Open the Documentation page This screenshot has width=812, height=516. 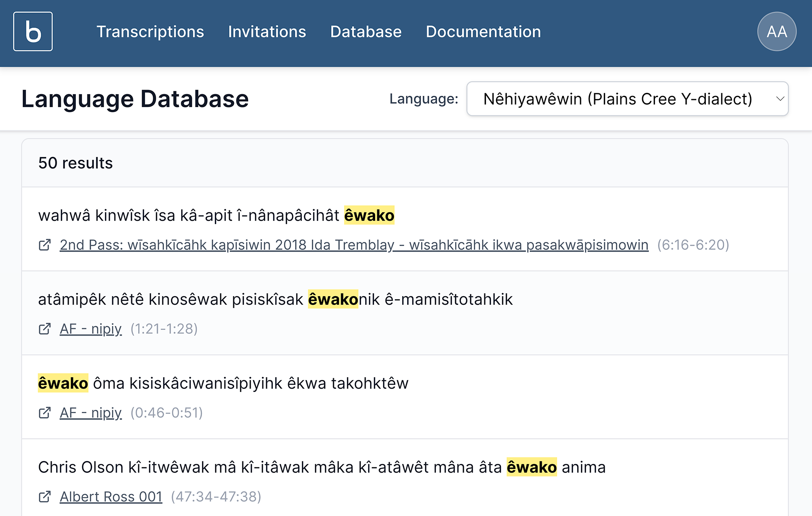tap(483, 32)
